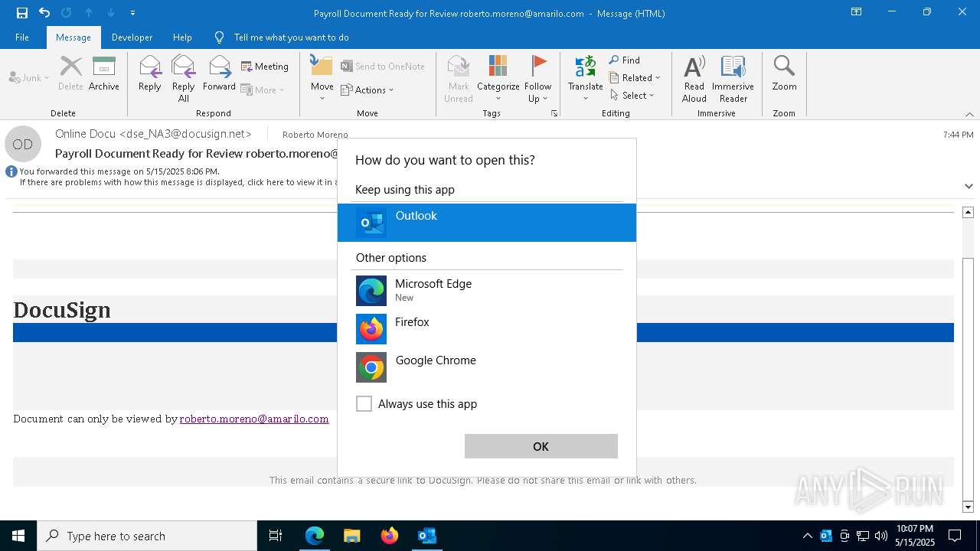Viewport: 980px width, 551px height.
Task: Open Firefox from the taskbar
Action: pos(389,536)
